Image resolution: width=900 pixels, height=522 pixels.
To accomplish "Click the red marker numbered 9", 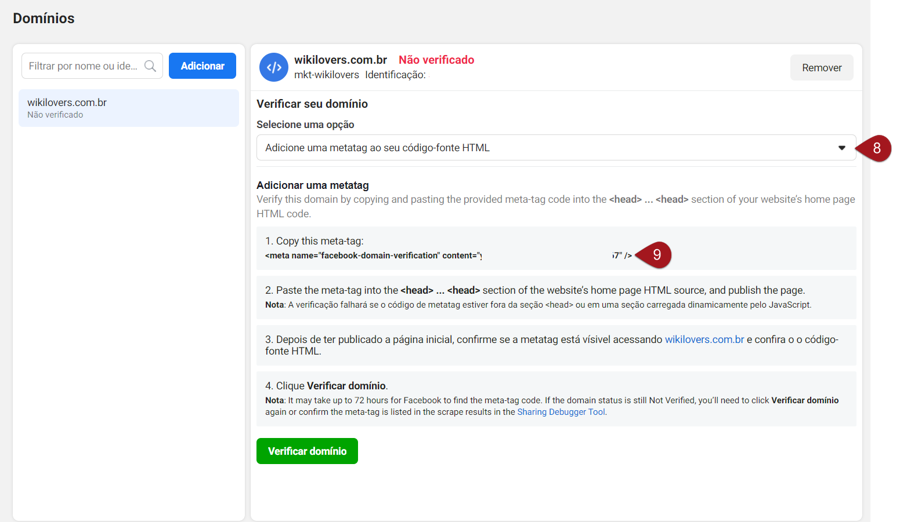I will point(656,256).
